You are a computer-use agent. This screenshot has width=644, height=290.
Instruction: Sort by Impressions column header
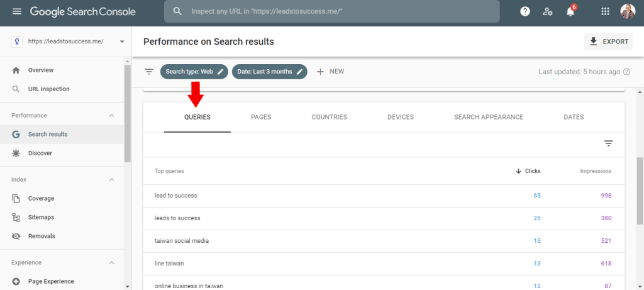(596, 171)
